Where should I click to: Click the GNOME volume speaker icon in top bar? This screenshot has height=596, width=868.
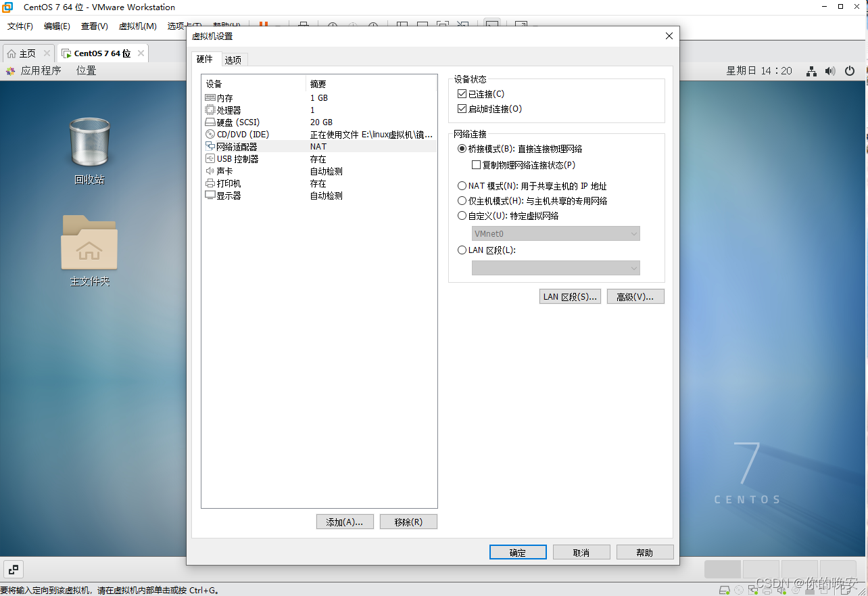pos(831,71)
